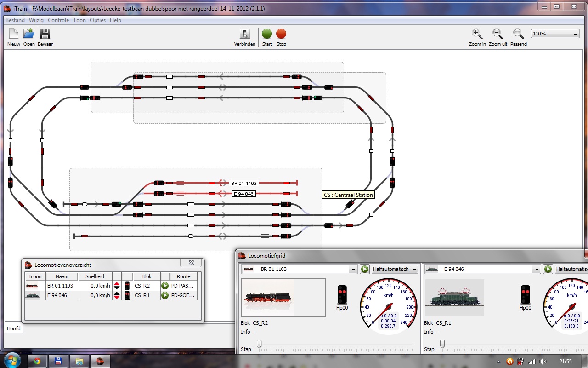Viewport: 588px width, 368px height.
Task: Click the E 94 046 block label on track
Action: point(243,194)
